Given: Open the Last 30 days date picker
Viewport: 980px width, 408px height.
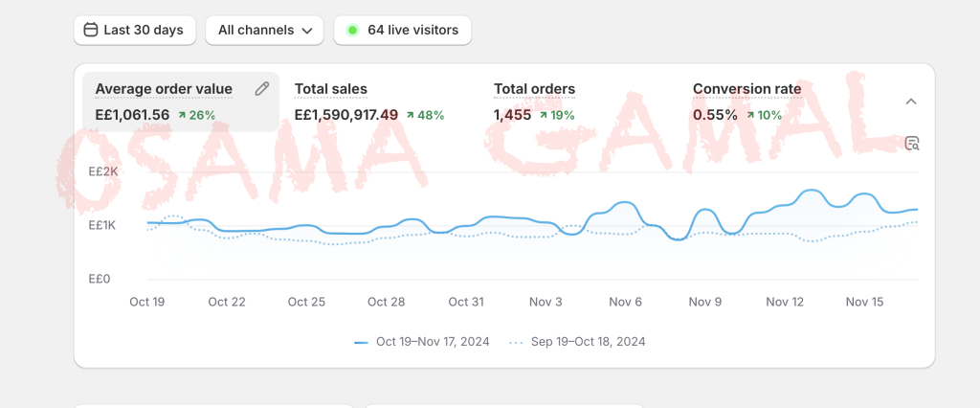Looking at the screenshot, I should 135,30.
